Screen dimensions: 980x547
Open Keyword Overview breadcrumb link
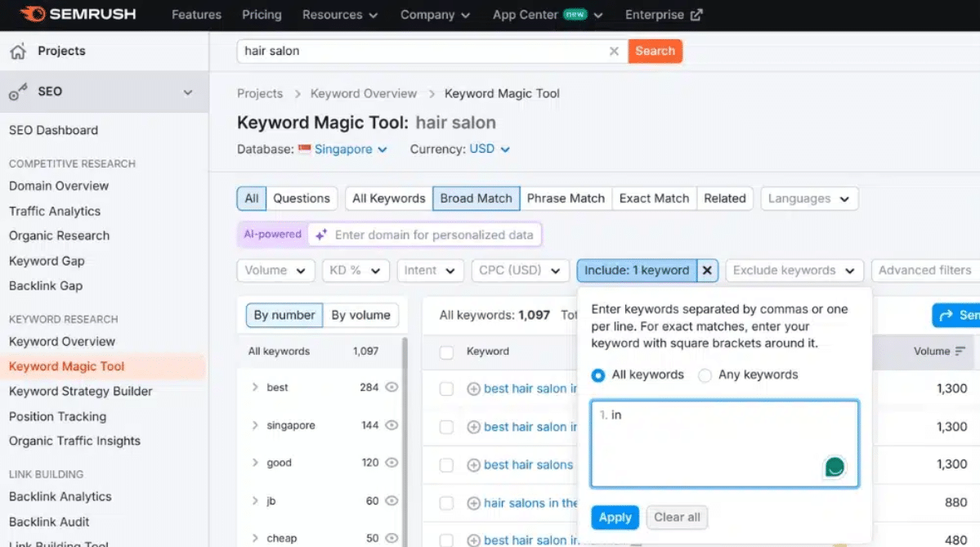[x=364, y=94]
